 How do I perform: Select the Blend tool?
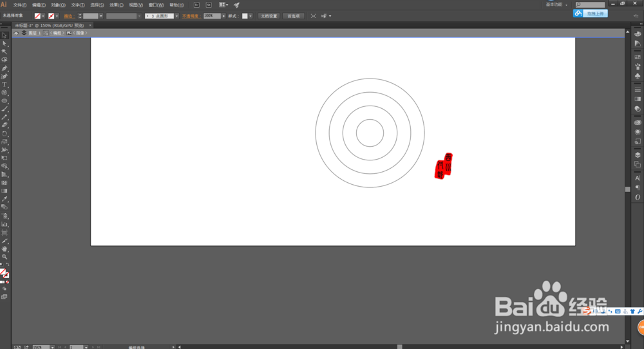(x=5, y=207)
